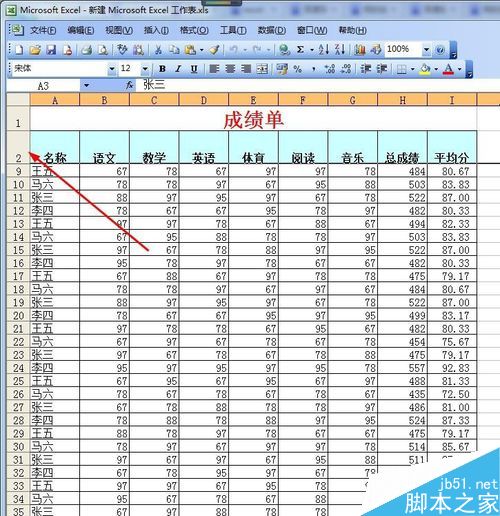
Task: Click the Copy icon
Action: [x=174, y=50]
